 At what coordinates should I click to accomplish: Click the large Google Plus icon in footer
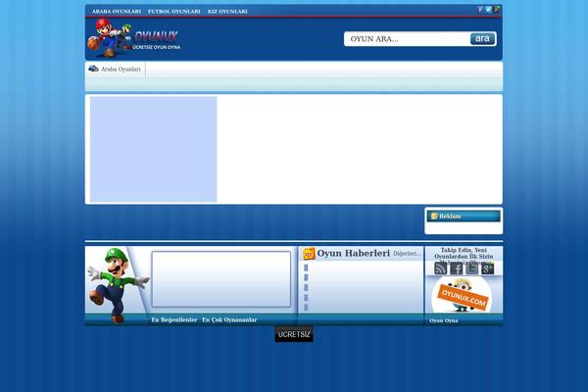(x=487, y=269)
